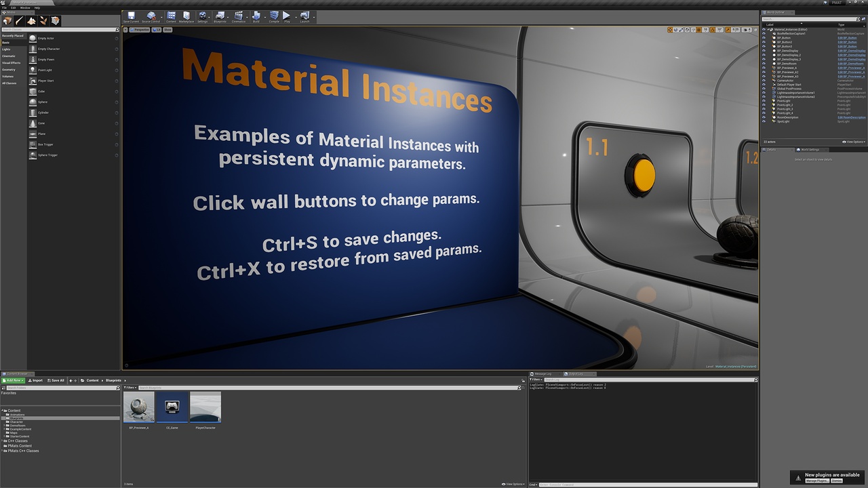868x488 pixels.
Task: Select Lights category in Place panel
Action: tap(6, 49)
